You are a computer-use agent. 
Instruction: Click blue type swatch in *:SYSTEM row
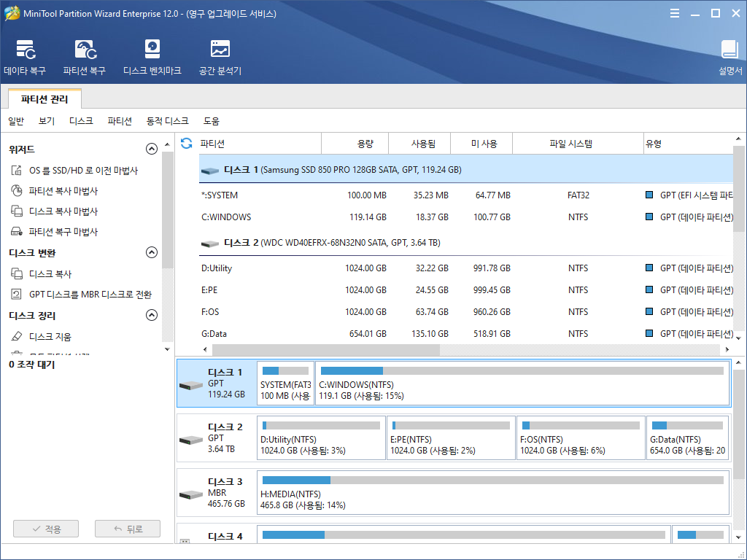coord(649,195)
